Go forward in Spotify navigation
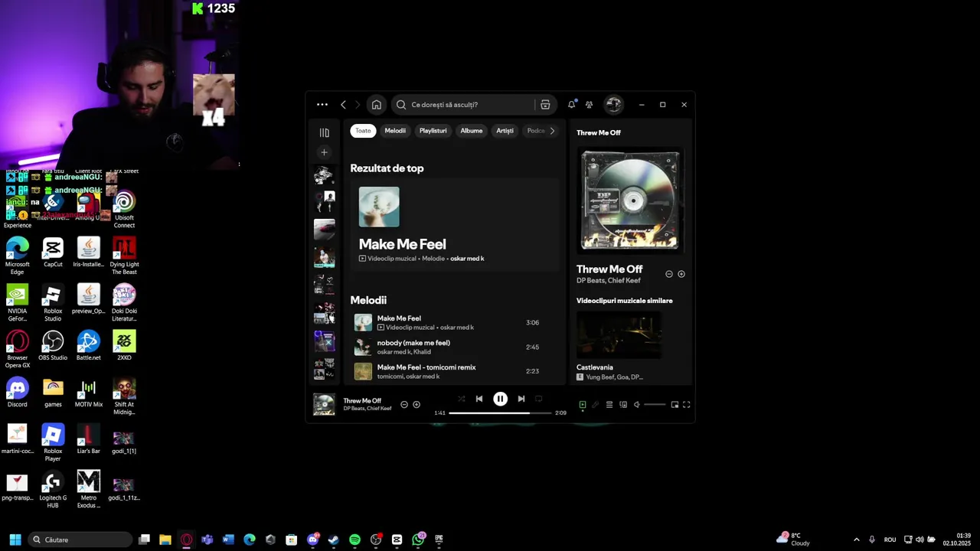The height and width of the screenshot is (551, 980). click(357, 105)
